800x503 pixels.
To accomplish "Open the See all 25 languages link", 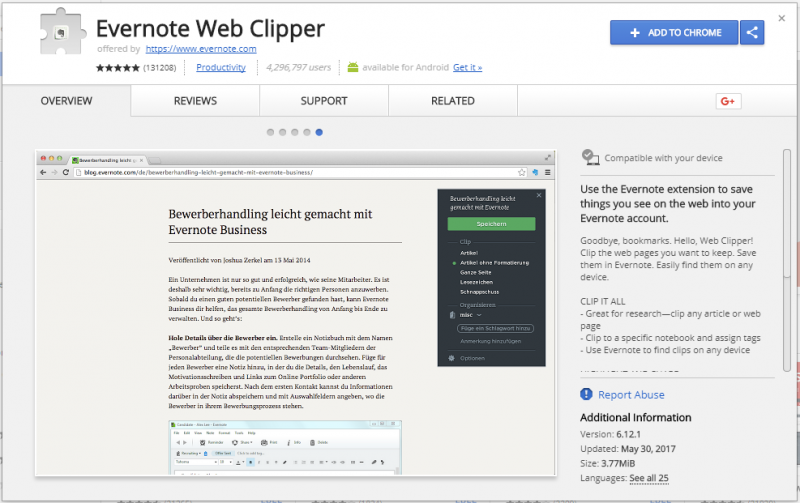I will [648, 479].
